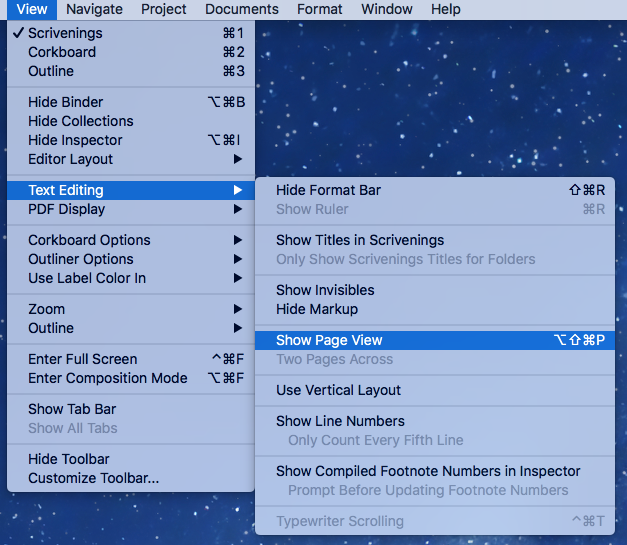Choose Hide Binder
Viewport: 627px width, 545px height.
pyautogui.click(x=131, y=102)
